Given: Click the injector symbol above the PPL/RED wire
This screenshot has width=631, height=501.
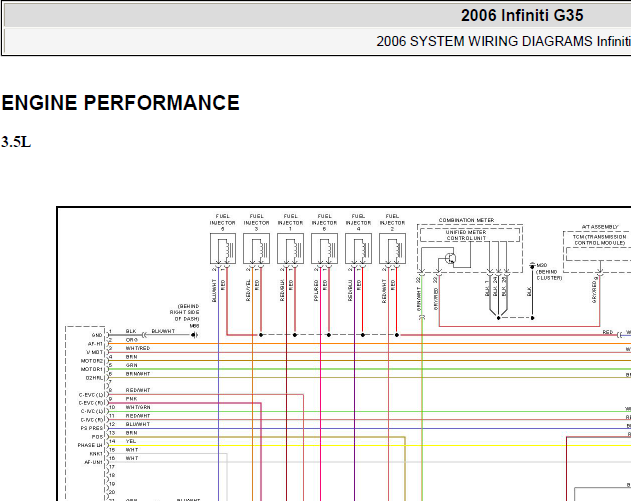Looking at the screenshot, I should click(x=324, y=249).
